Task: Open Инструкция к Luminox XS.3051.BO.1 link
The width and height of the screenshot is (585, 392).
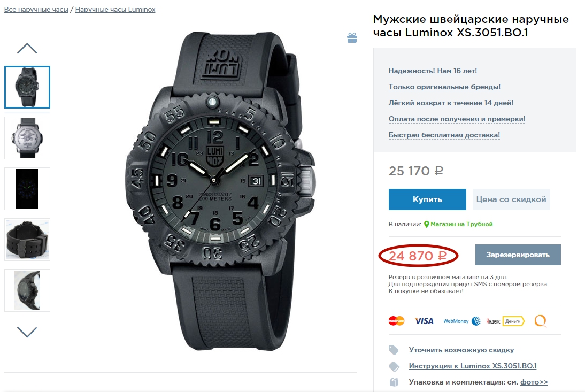Action: [472, 366]
